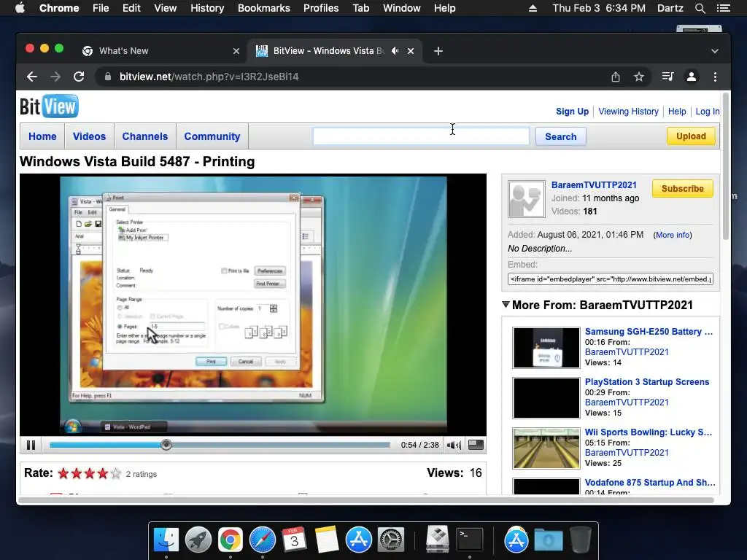Viewport: 747px width, 560px height.
Task: Open the Help link on BitView
Action: coord(676,112)
